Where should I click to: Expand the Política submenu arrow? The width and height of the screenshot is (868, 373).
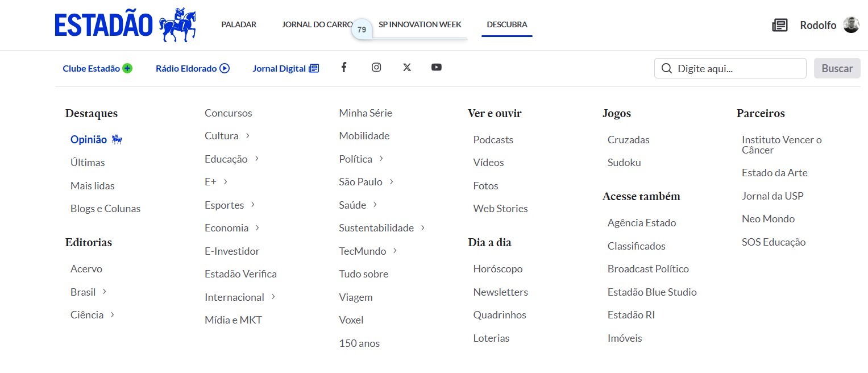pyautogui.click(x=381, y=159)
